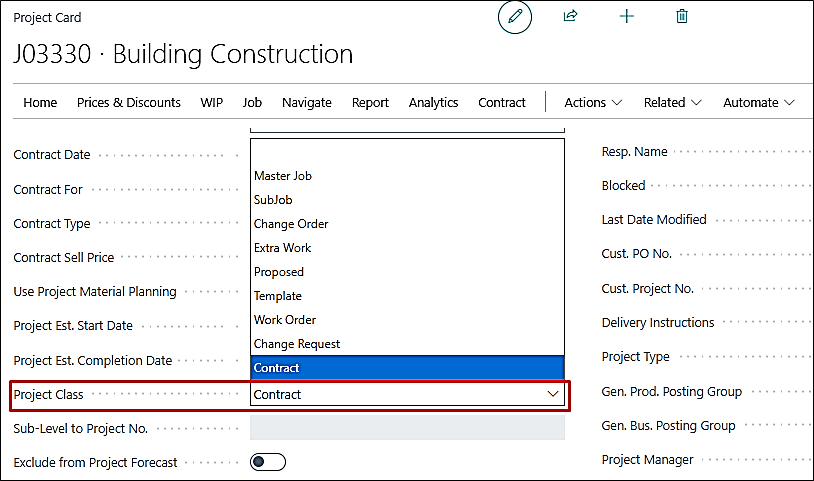Click the Sub-Level to Project No. field
Image resolution: width=814 pixels, height=481 pixels.
[x=407, y=428]
